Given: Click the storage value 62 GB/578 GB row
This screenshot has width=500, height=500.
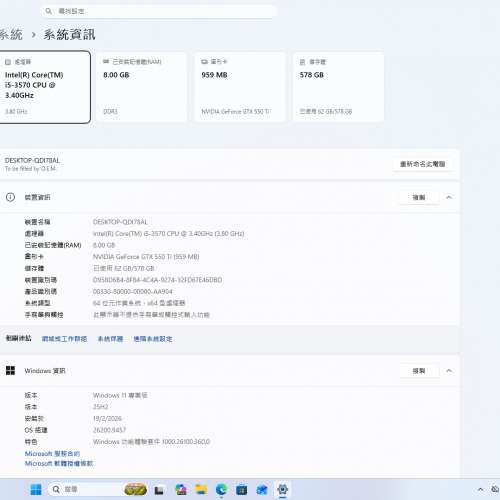Looking at the screenshot, I should coord(123,268).
